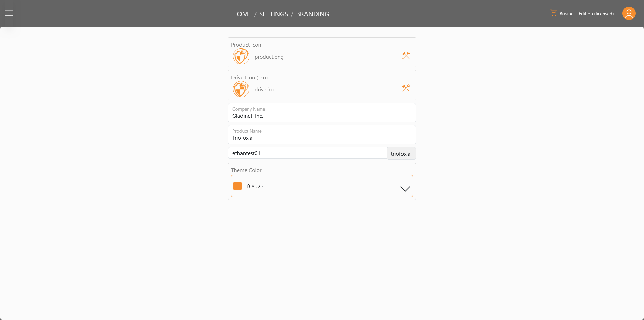644x320 pixels.
Task: Click the Theme Color label
Action: coord(246,170)
